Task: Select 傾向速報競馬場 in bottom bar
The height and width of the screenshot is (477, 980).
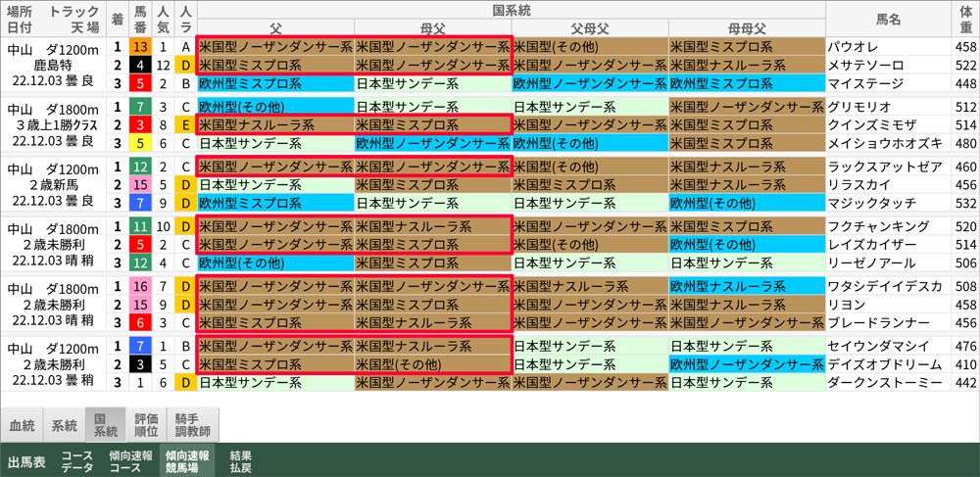Action: [x=186, y=461]
